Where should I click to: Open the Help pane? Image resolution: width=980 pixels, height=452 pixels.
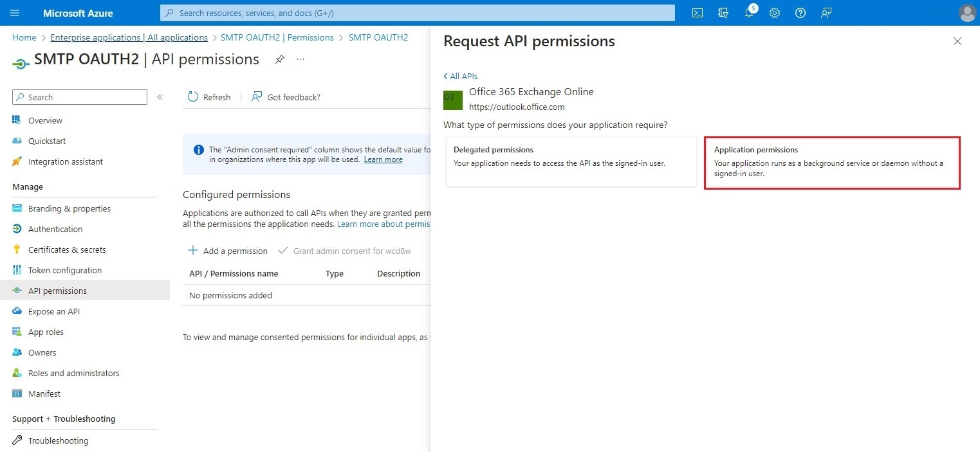point(800,13)
